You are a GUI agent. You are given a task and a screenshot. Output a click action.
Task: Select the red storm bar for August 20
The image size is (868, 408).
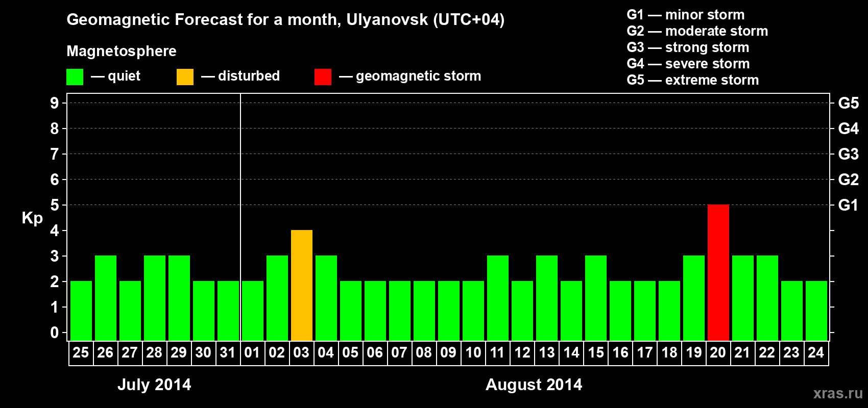718,272
